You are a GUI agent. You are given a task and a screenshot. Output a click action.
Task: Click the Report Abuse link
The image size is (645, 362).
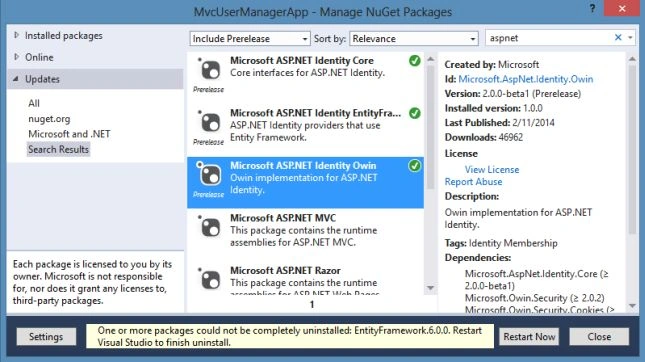(473, 182)
